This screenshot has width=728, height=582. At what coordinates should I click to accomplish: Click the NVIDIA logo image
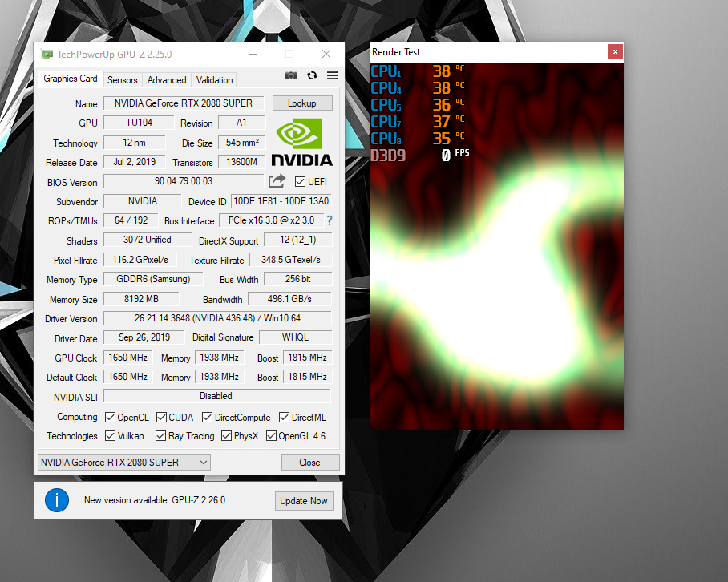click(301, 142)
